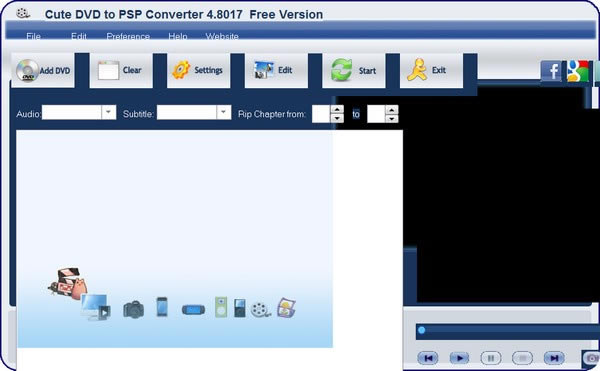Click the black media player icon

(240, 308)
